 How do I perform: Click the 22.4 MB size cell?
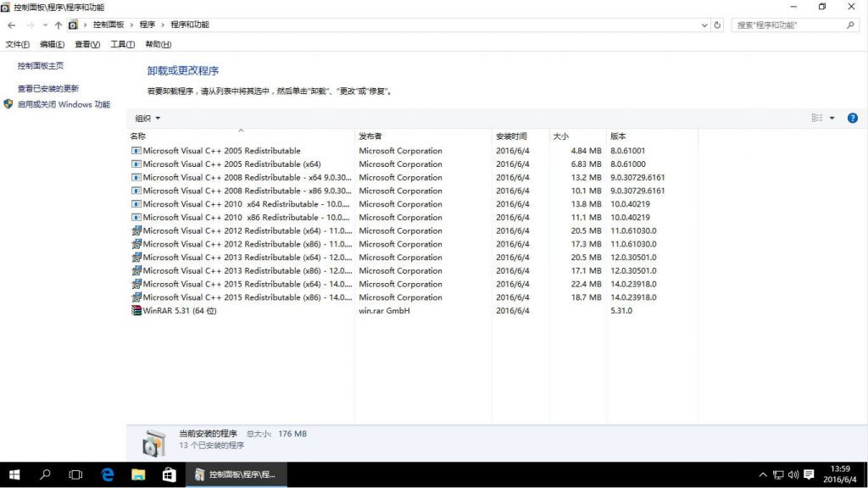pos(586,284)
